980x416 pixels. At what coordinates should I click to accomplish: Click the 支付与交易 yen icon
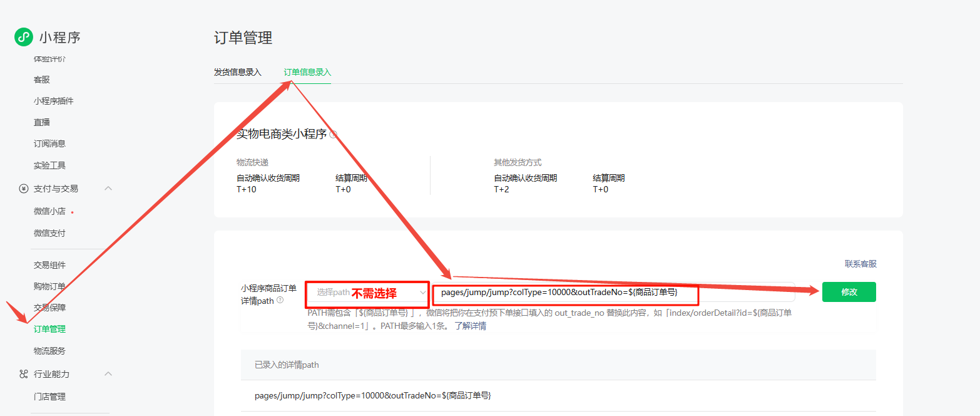(24, 189)
